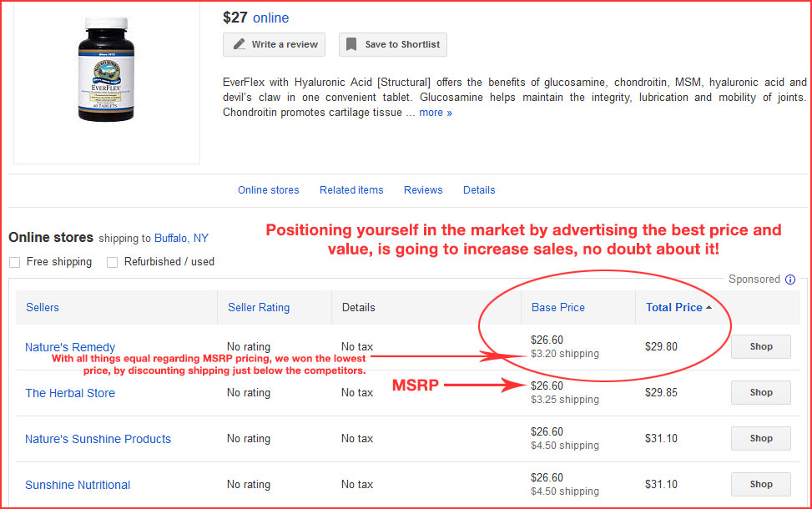The height and width of the screenshot is (509, 812).
Task: Shop the Nature's Remedy offer
Action: tap(761, 346)
